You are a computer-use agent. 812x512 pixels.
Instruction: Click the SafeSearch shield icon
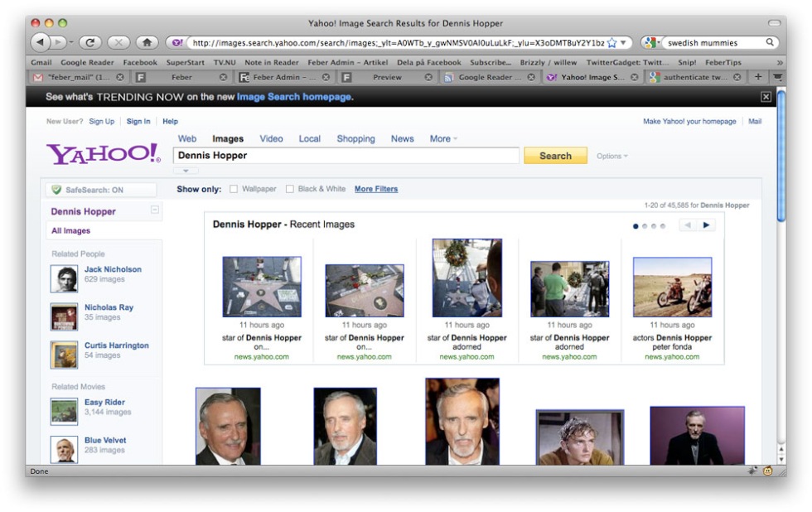(56, 190)
